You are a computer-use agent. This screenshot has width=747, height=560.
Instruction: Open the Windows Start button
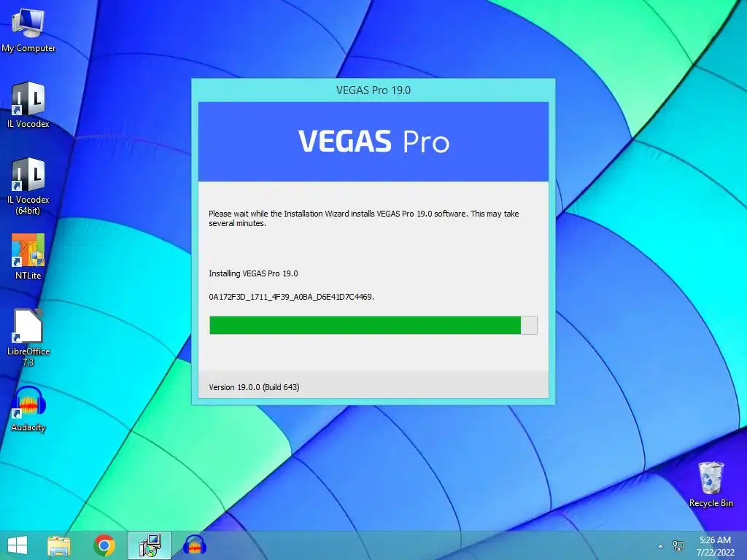(18, 545)
